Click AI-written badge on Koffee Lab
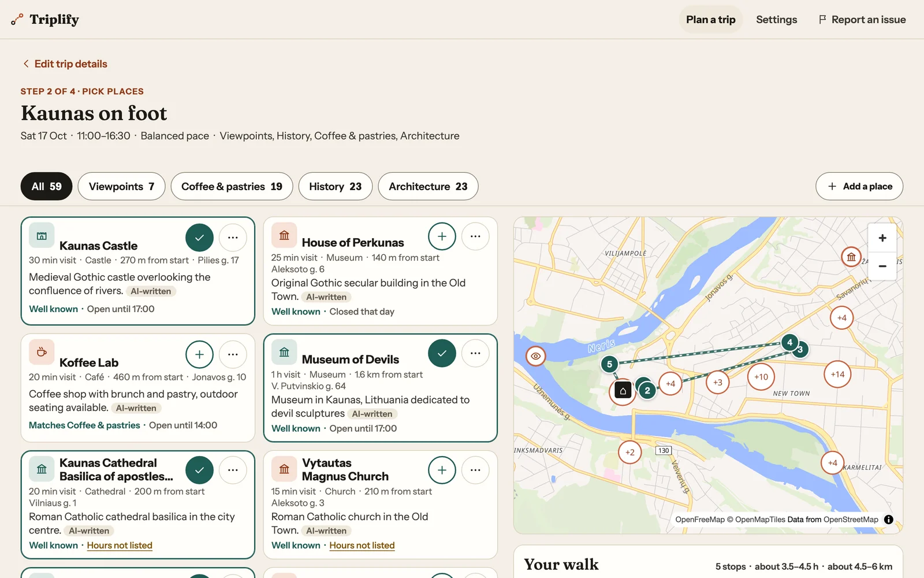The image size is (924, 578). pyautogui.click(x=136, y=408)
